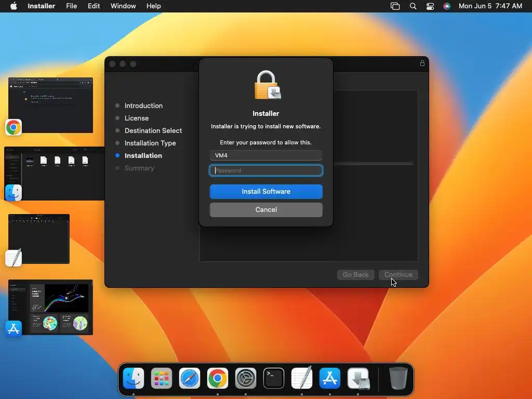Select the Destination Select step
Screen dimensions: 532x399
click(x=153, y=130)
